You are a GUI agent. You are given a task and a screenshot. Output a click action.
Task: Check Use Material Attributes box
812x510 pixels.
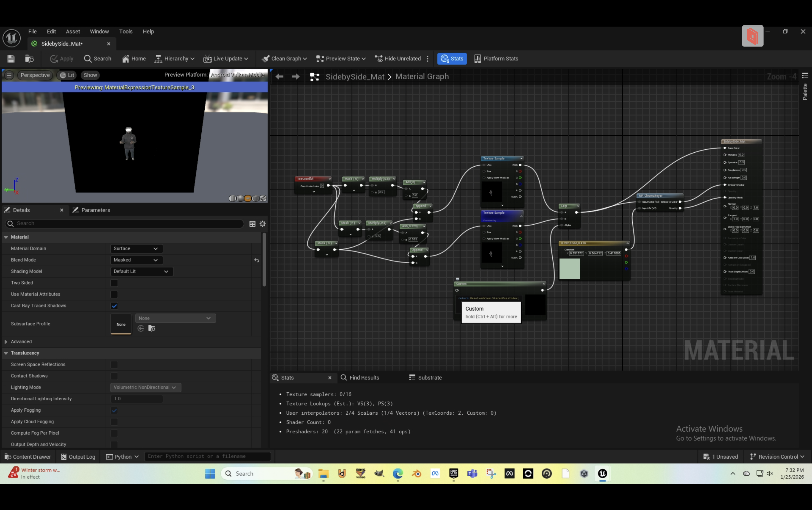pos(114,294)
